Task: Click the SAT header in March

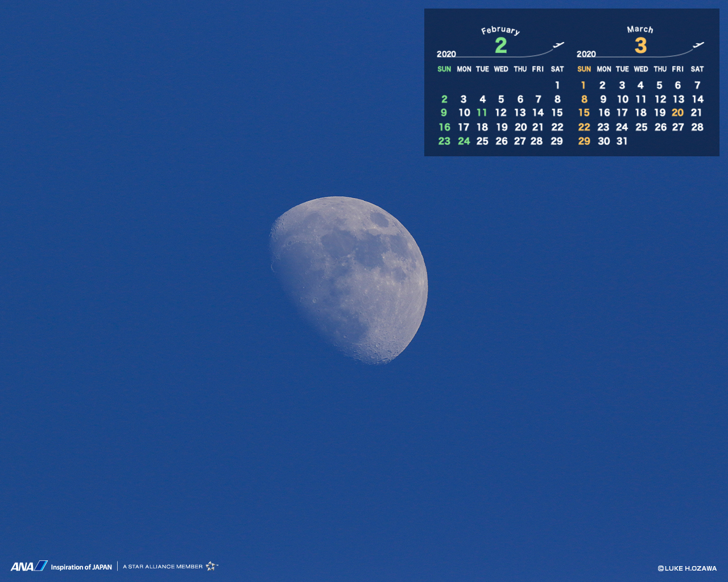Action: click(x=697, y=69)
